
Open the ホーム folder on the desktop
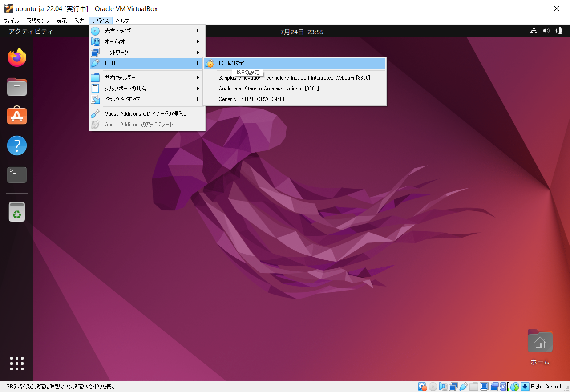pos(540,348)
